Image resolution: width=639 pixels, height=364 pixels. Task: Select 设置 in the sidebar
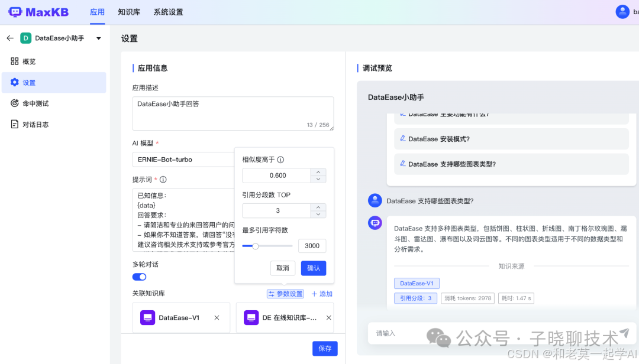pos(54,82)
